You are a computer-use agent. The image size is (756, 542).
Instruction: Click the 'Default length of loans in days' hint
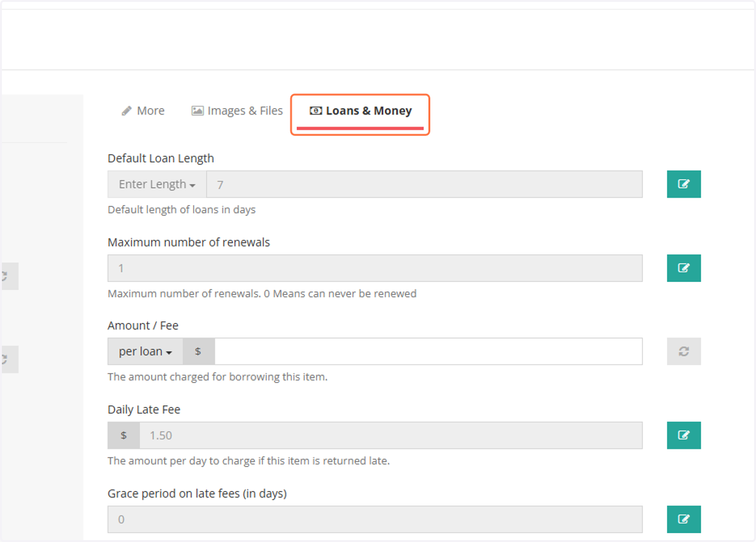click(x=181, y=210)
